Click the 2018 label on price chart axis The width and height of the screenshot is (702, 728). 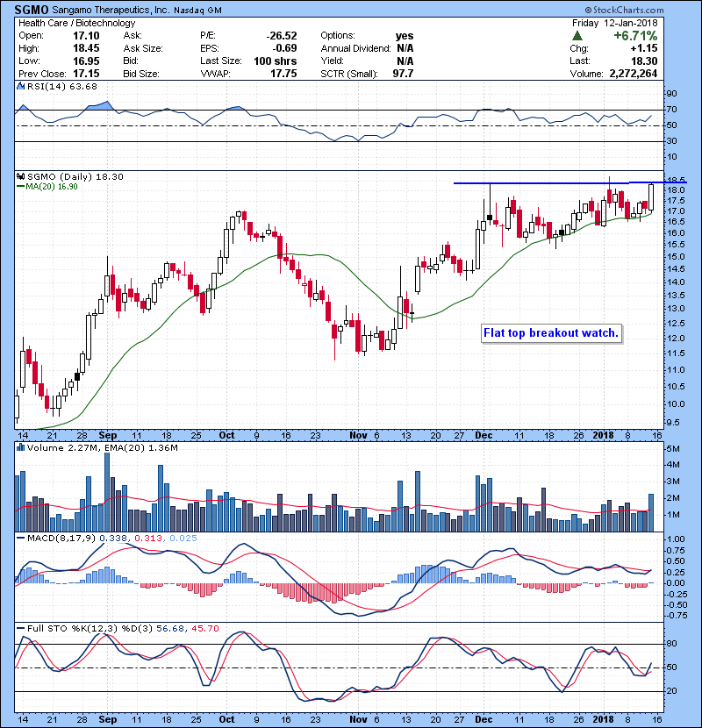click(x=604, y=436)
